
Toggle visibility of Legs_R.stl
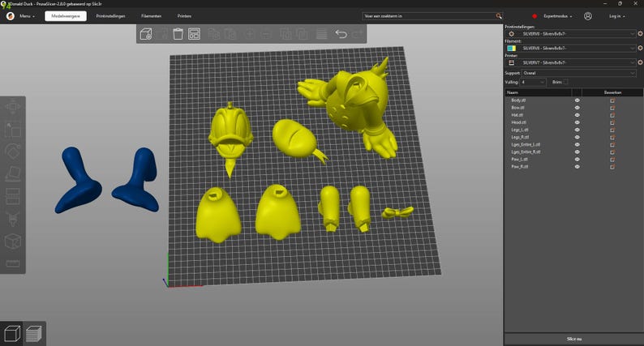pos(577,137)
